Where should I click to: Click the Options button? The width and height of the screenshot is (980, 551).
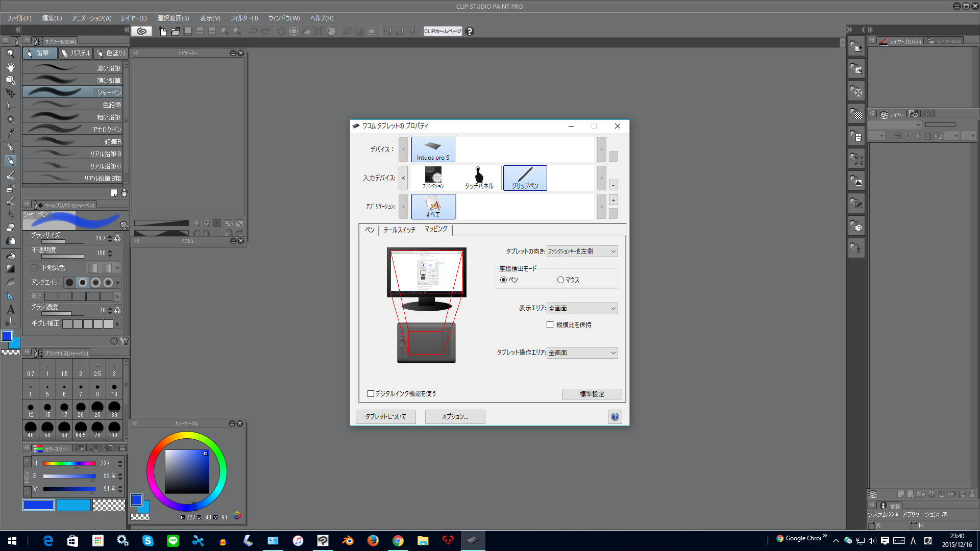pos(455,416)
